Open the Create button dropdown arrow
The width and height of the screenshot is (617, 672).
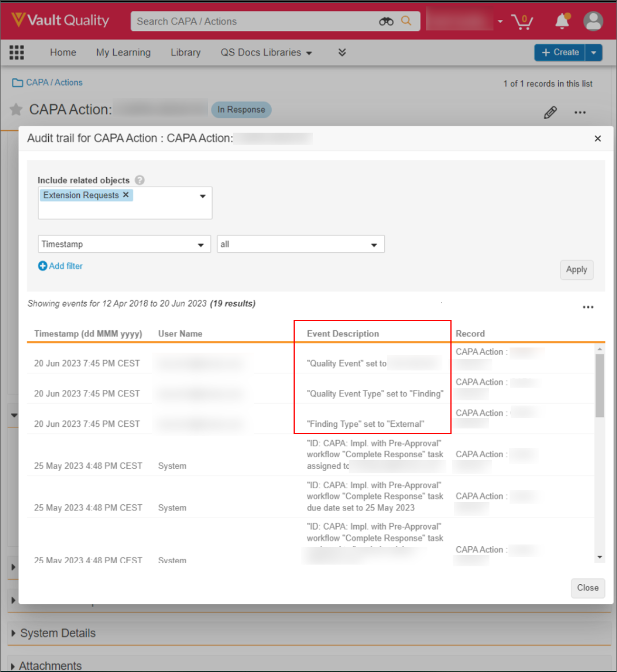tap(594, 52)
